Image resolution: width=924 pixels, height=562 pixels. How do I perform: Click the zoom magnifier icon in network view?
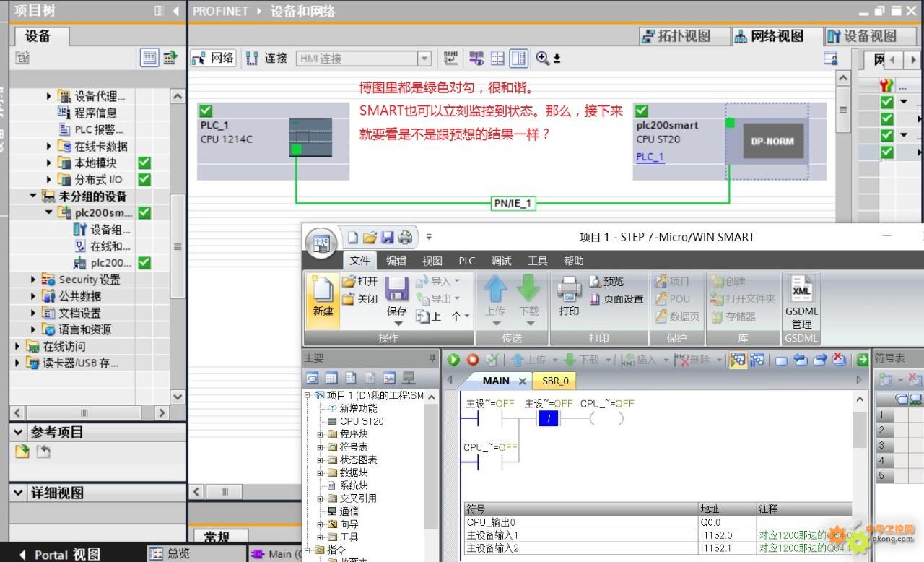coord(542,59)
